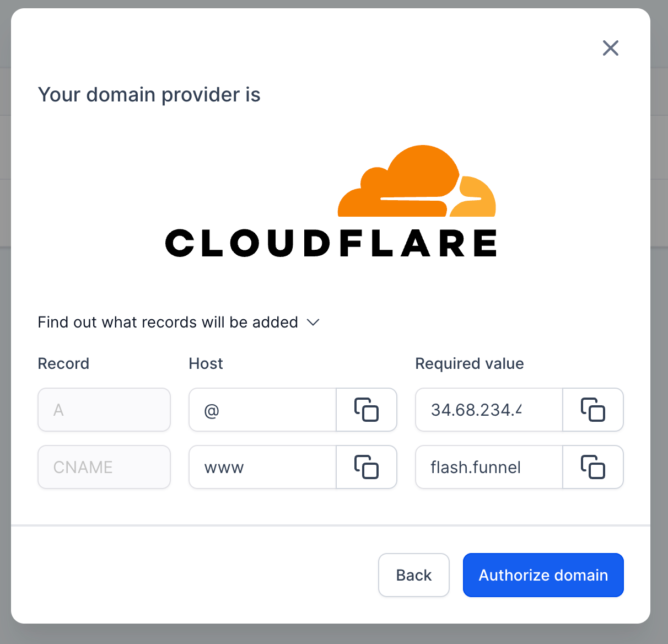Click the 'Required value' column label
Image resolution: width=668 pixels, height=644 pixels.
coord(470,363)
